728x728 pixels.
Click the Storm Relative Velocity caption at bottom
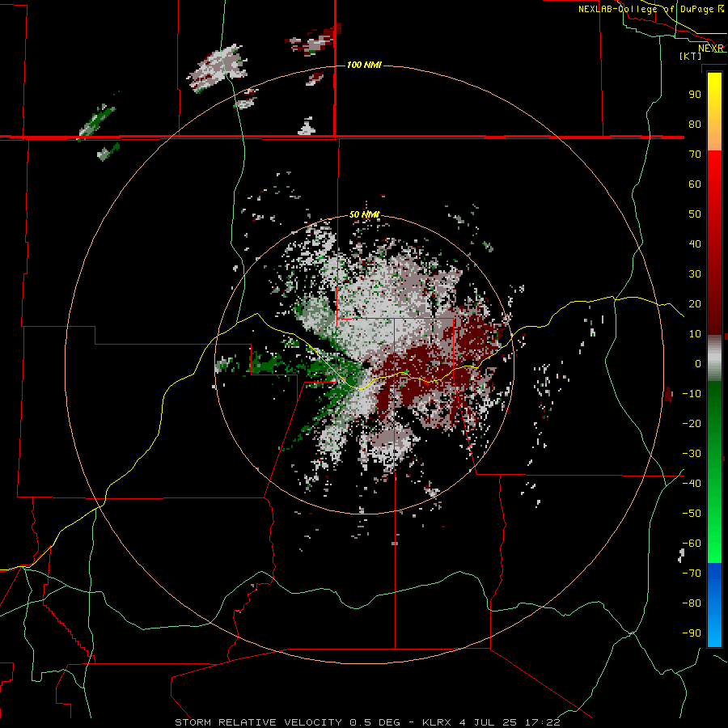368,722
